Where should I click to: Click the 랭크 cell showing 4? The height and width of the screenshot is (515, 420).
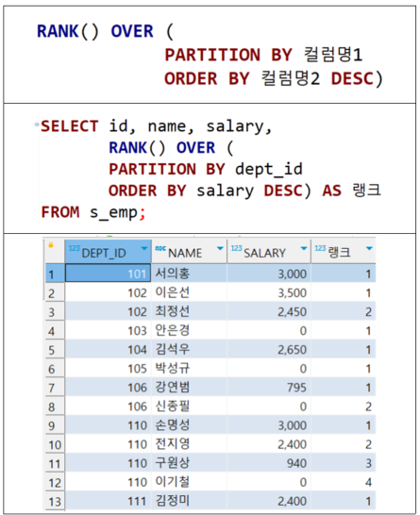(x=344, y=481)
